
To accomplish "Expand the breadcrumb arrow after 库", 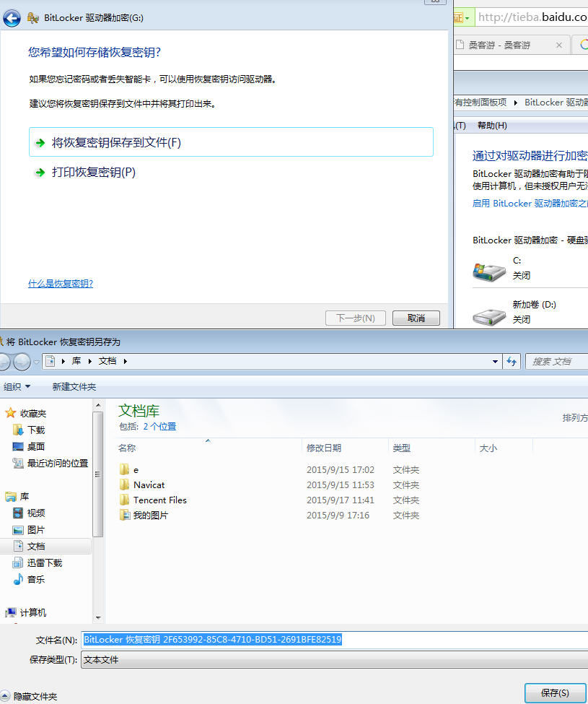I will pos(90,362).
